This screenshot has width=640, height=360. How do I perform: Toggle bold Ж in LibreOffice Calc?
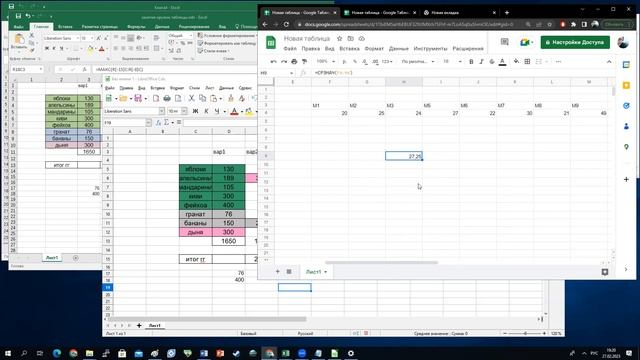195,111
